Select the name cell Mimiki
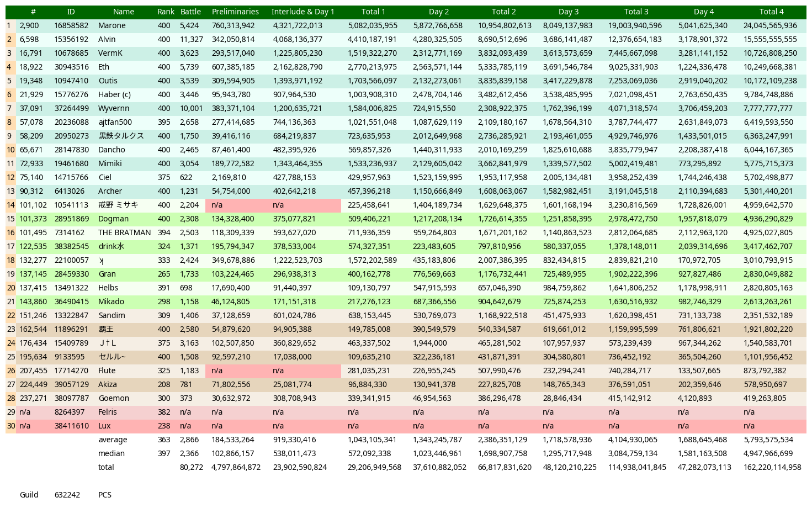 click(x=110, y=163)
